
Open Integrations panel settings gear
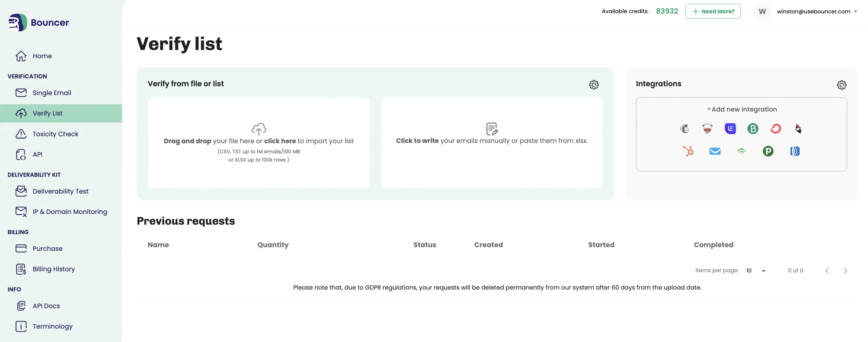[x=841, y=85]
